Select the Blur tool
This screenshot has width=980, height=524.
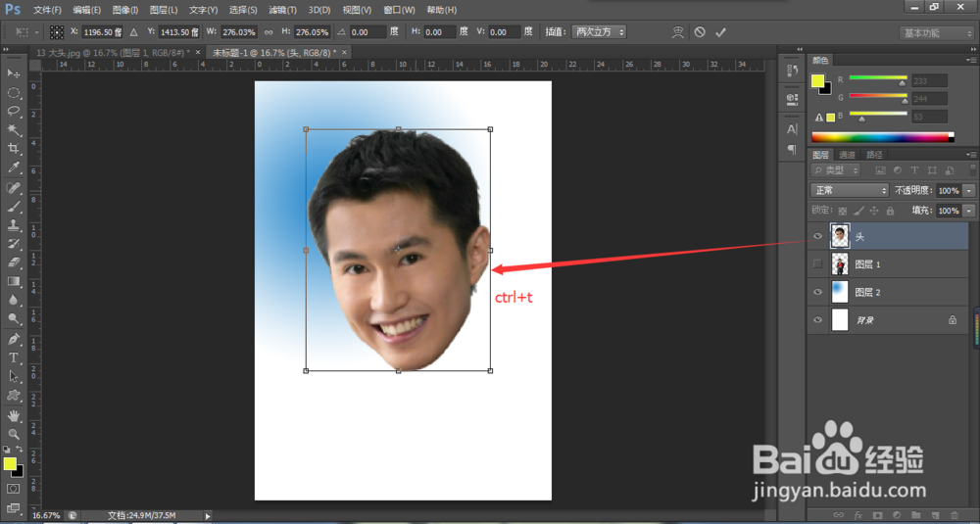tap(13, 300)
